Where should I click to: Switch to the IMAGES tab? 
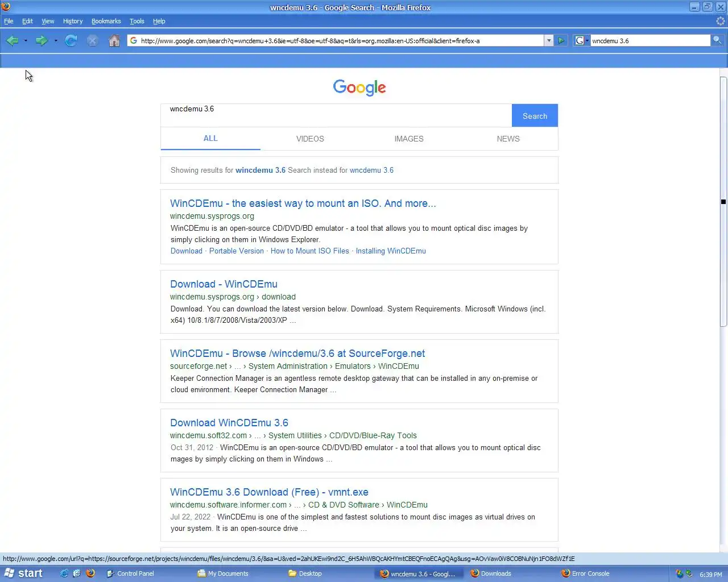(x=409, y=139)
